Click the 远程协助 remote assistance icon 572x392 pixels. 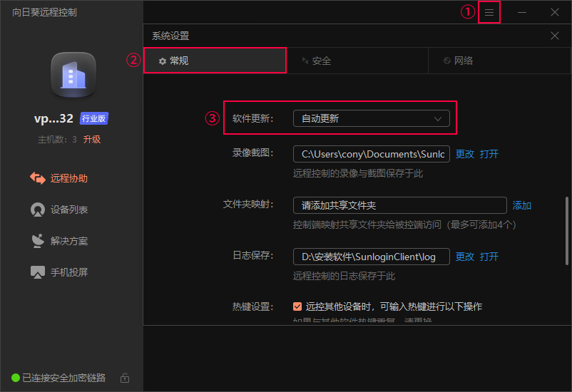[x=38, y=178]
